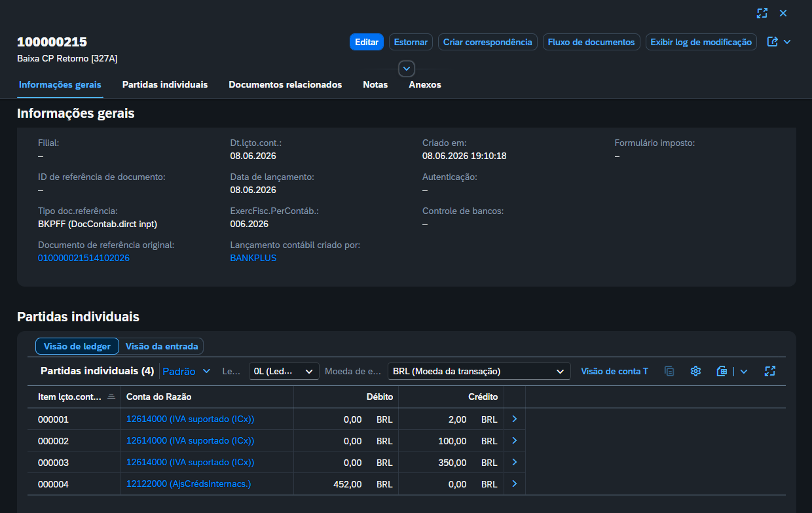Screen dimensions: 812x513
Task: Click Baixa CP Retorno [327A] subtitle
Action: tap(67, 58)
